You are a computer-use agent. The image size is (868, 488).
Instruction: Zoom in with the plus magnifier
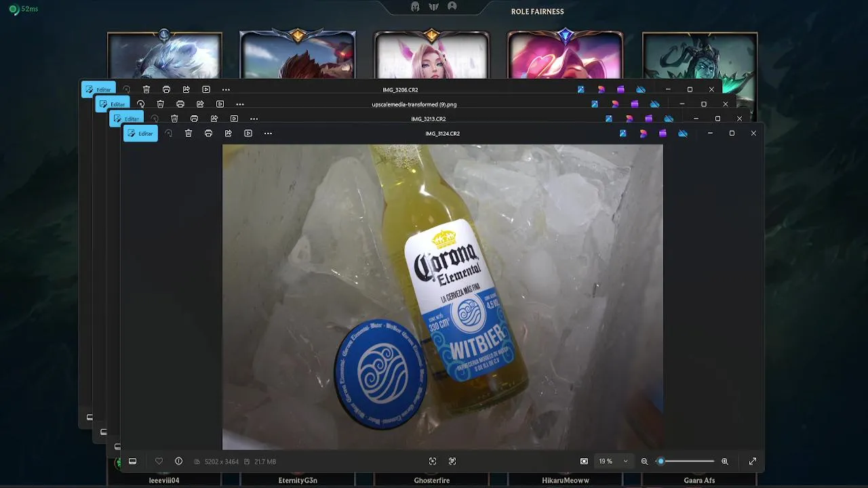pos(725,462)
